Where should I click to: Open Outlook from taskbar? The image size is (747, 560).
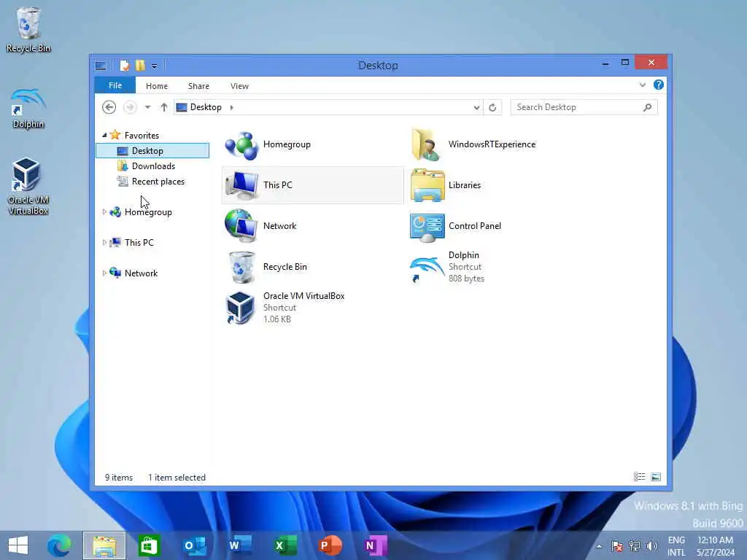point(194,545)
